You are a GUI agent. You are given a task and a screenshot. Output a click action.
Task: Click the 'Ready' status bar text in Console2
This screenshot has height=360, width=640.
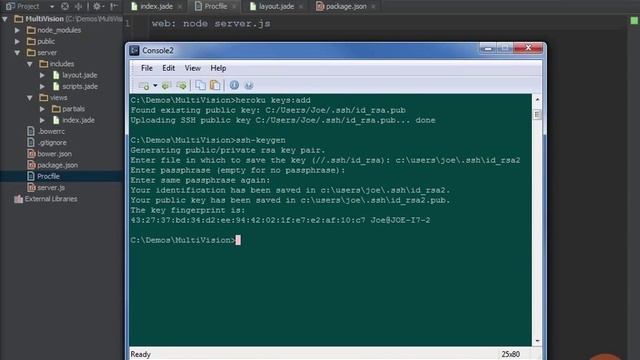140,354
